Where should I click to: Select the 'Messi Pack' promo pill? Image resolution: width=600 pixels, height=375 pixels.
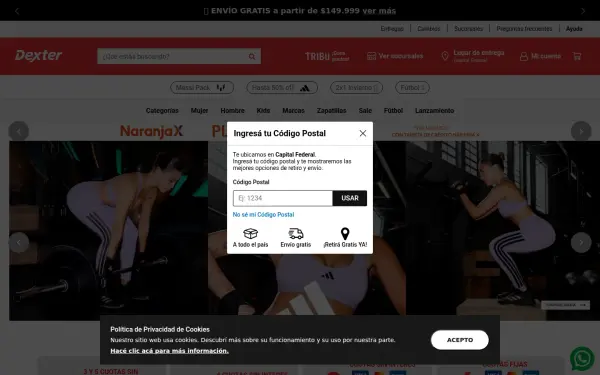(x=202, y=88)
